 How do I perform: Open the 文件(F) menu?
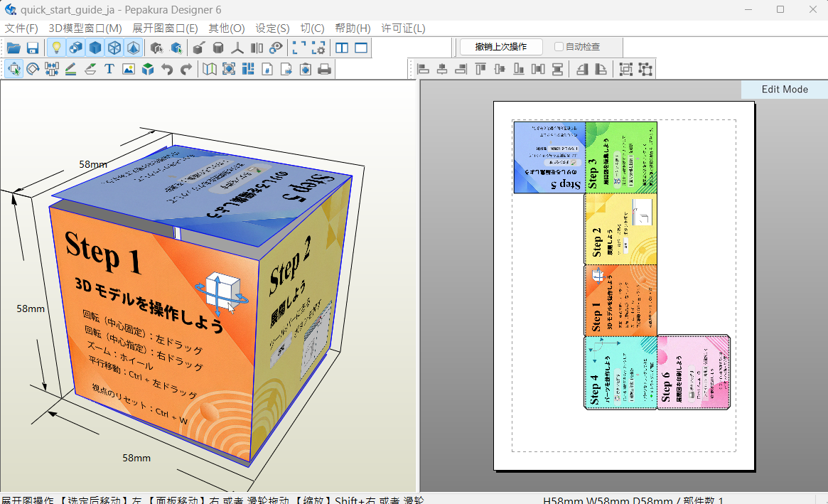click(21, 28)
